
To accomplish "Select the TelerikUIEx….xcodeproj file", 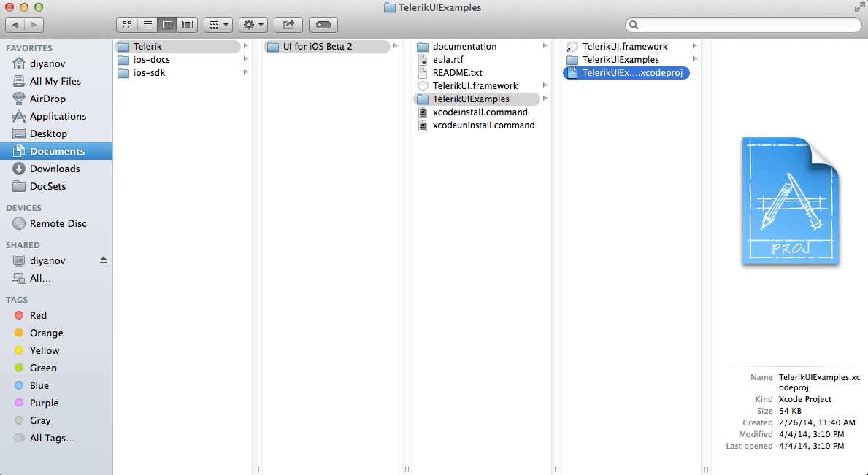I will tap(626, 72).
